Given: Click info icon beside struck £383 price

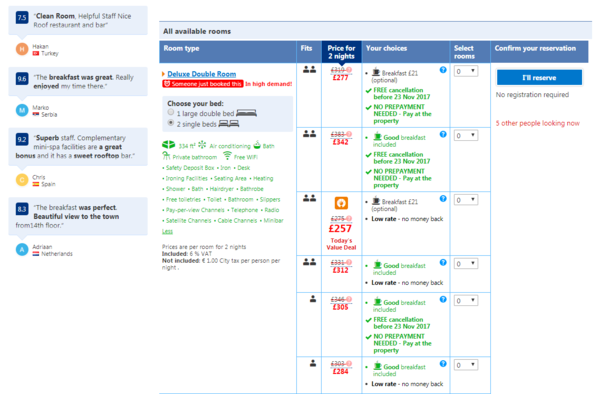Looking at the screenshot, I should [349, 134].
